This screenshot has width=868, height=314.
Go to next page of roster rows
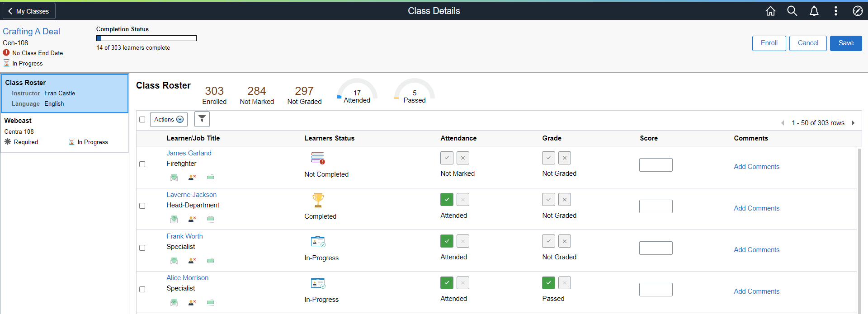coord(853,123)
